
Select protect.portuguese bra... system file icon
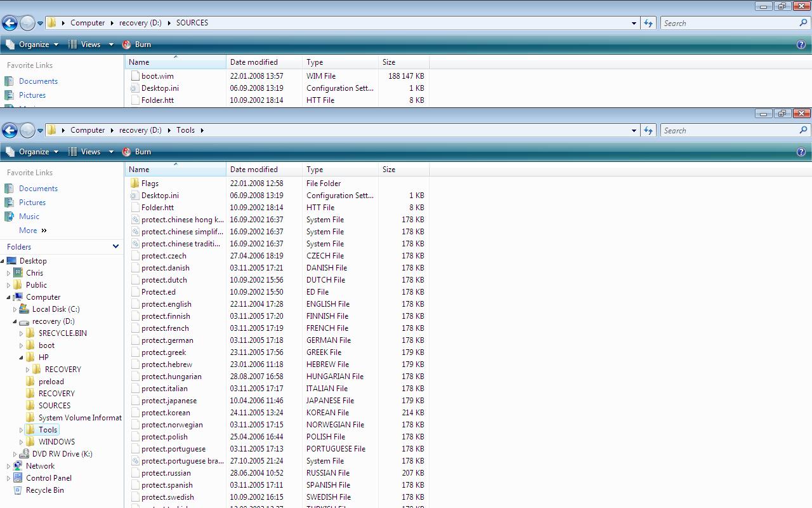click(134, 461)
